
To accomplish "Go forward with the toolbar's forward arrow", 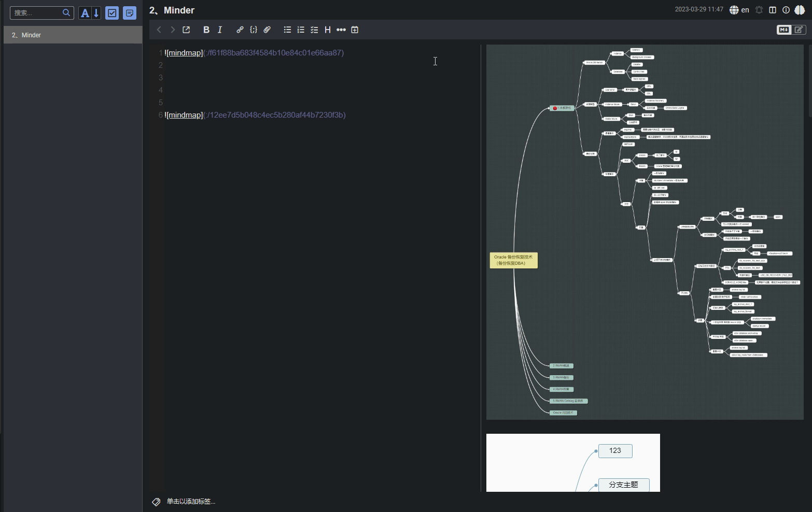I will point(173,30).
